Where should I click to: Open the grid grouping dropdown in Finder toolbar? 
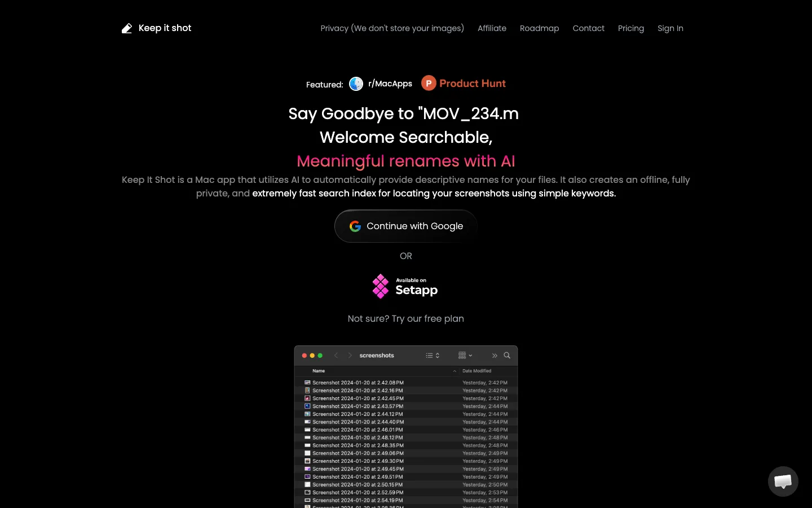[465, 356]
